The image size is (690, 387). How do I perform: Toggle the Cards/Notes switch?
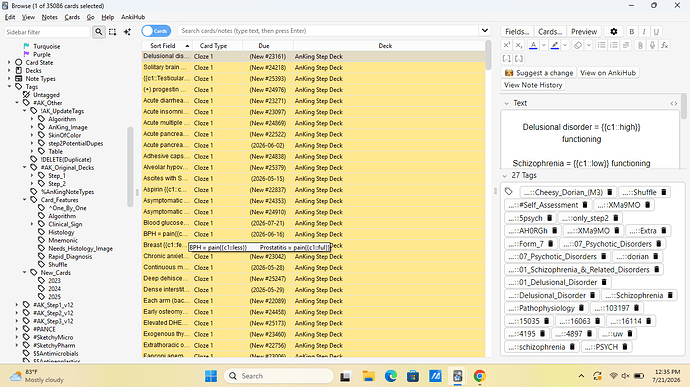coord(156,31)
